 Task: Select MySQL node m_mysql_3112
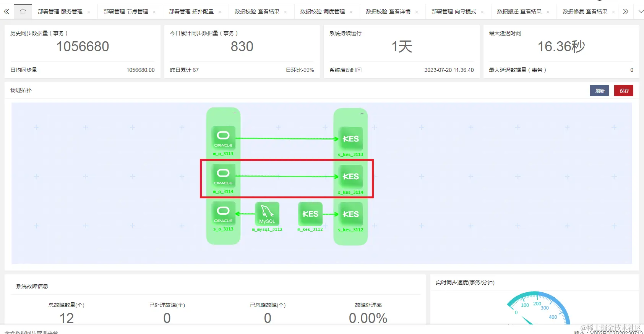(x=267, y=214)
